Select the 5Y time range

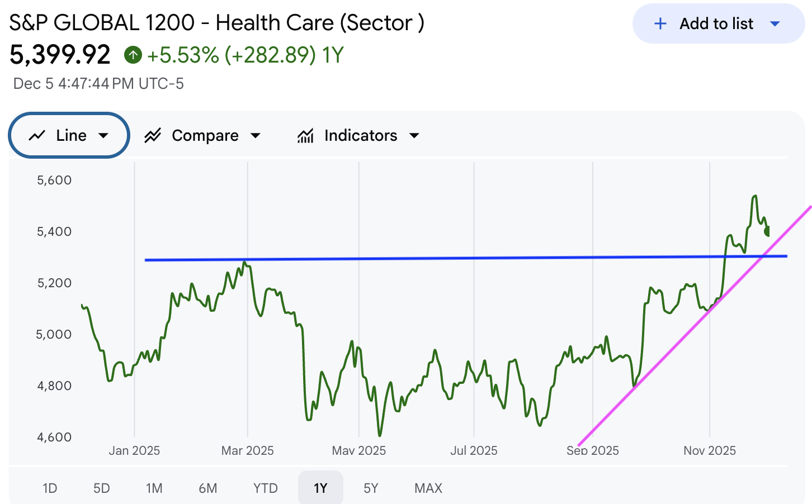pos(371,488)
